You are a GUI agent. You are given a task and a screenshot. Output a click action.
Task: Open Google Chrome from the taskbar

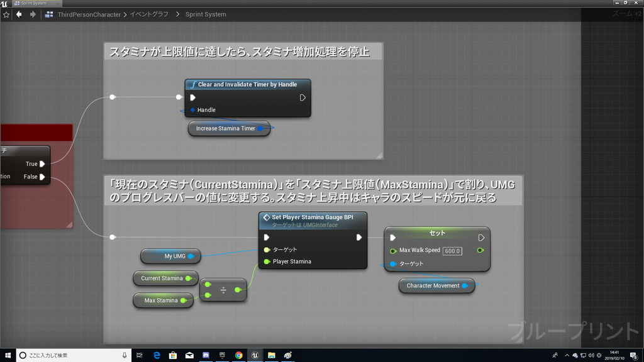pyautogui.click(x=238, y=356)
